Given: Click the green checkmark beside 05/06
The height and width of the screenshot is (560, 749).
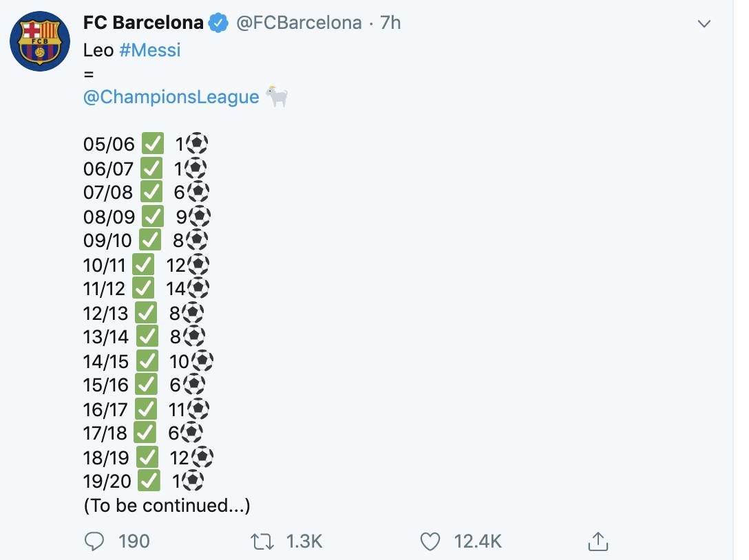Looking at the screenshot, I should point(153,144).
